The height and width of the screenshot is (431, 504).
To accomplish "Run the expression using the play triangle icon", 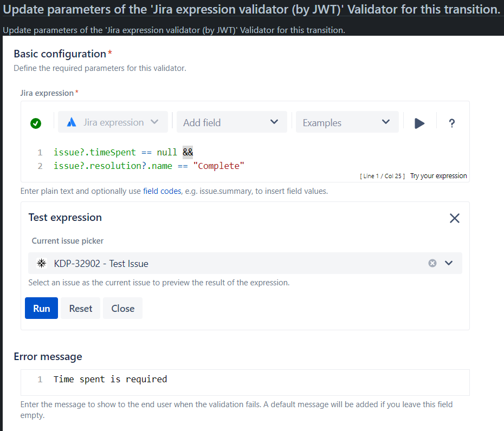I will tap(420, 122).
